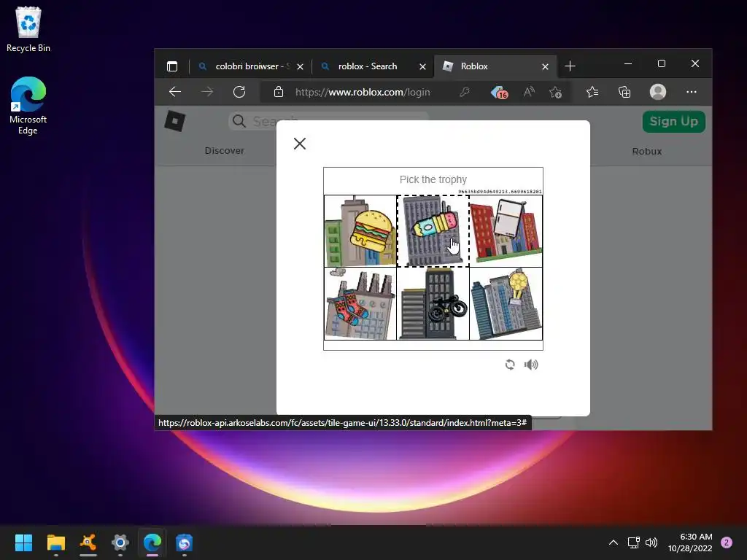Open the Discover link
747x560 pixels.
[x=225, y=150]
